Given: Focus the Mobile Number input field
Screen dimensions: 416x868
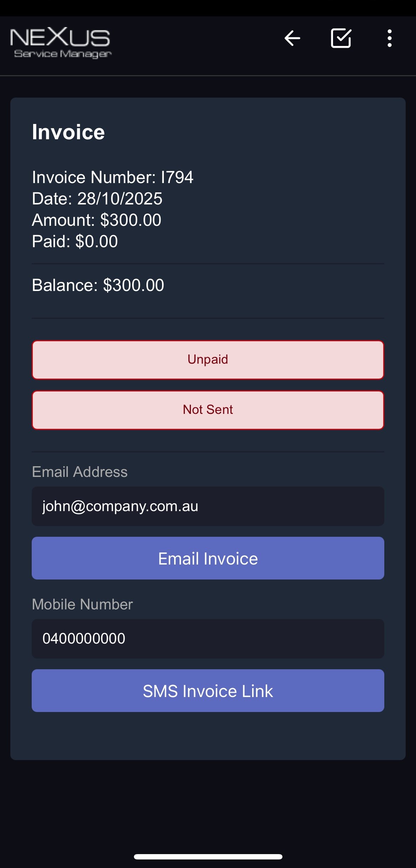Looking at the screenshot, I should coord(208,639).
